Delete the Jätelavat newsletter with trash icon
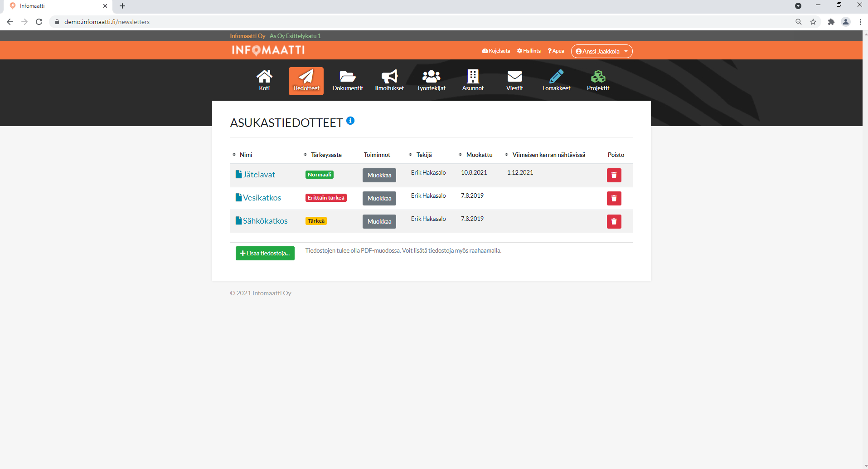Viewport: 868px width, 469px height. [x=614, y=175]
